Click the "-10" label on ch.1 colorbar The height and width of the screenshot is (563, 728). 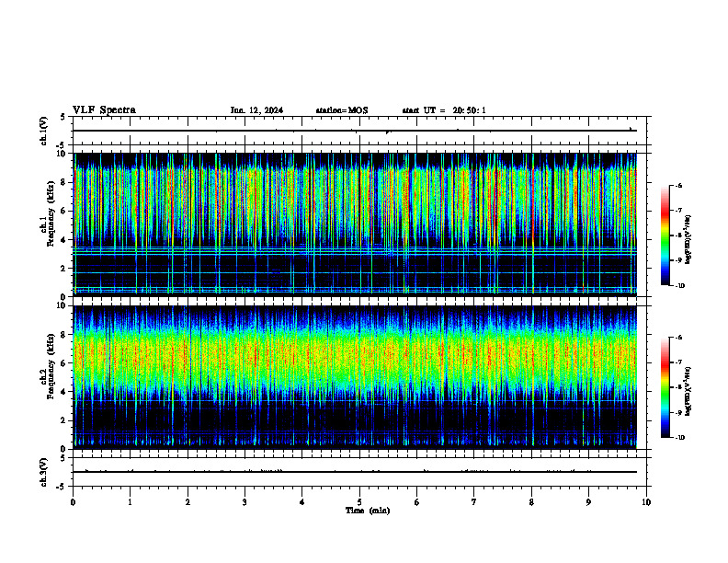point(679,286)
